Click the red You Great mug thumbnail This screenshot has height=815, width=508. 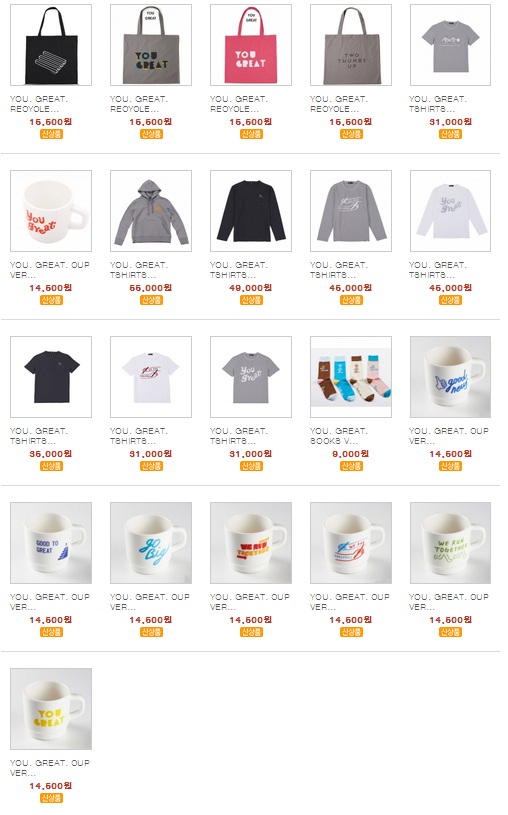pos(51,211)
